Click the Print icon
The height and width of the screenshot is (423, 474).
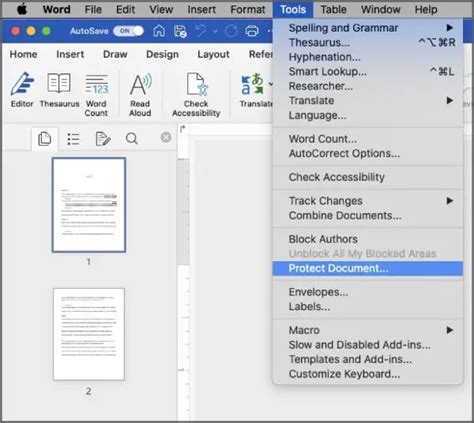(252, 31)
